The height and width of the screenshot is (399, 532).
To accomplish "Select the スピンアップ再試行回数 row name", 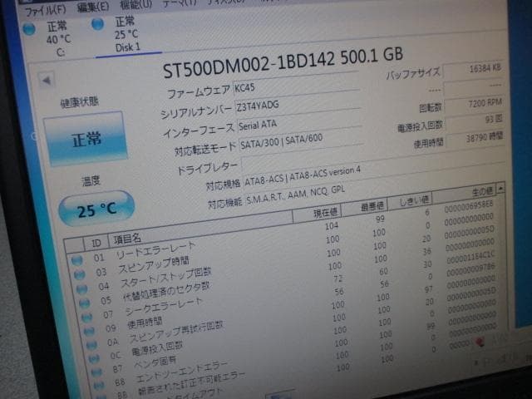I will coord(176,332).
